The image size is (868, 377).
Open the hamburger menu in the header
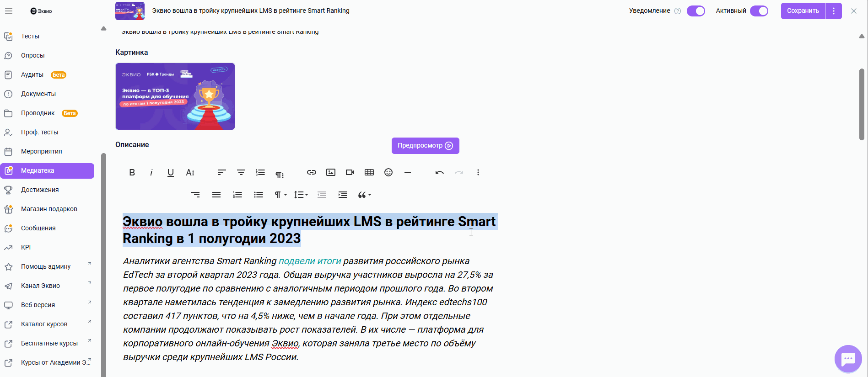[9, 11]
